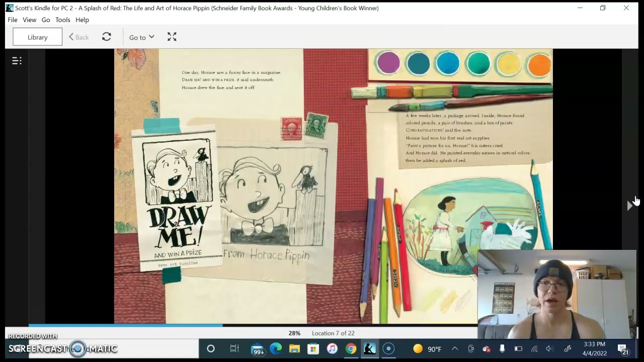Open Task View in the taskbar
644x362 pixels.
tap(234, 349)
